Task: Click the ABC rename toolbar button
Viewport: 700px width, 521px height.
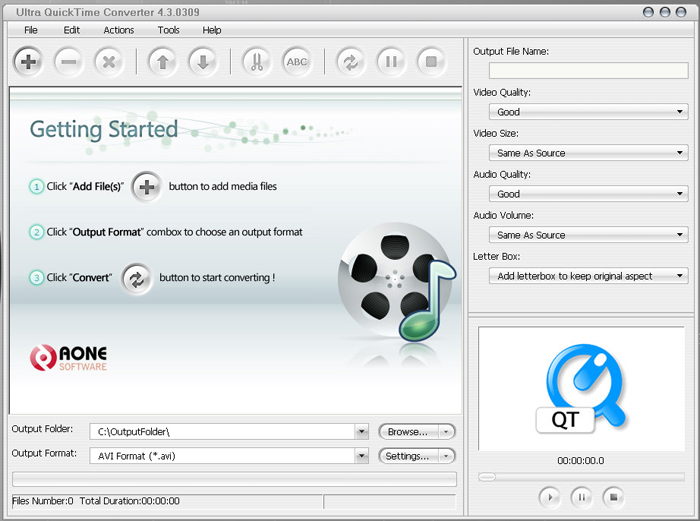Action: [297, 62]
